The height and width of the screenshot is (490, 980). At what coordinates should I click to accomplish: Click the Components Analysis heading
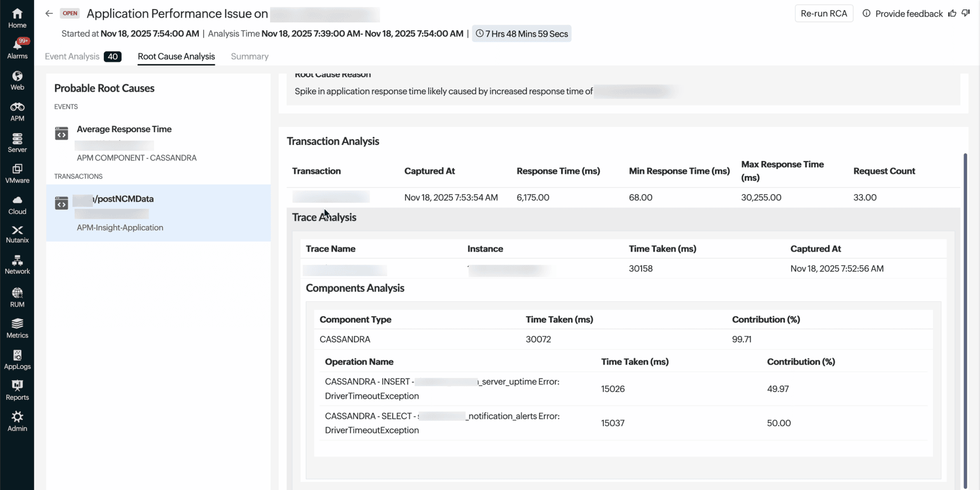355,288
